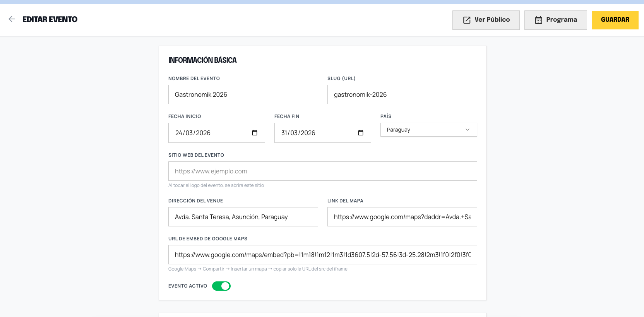Click the Fecha Fin date value 31/03/2026

click(x=298, y=133)
